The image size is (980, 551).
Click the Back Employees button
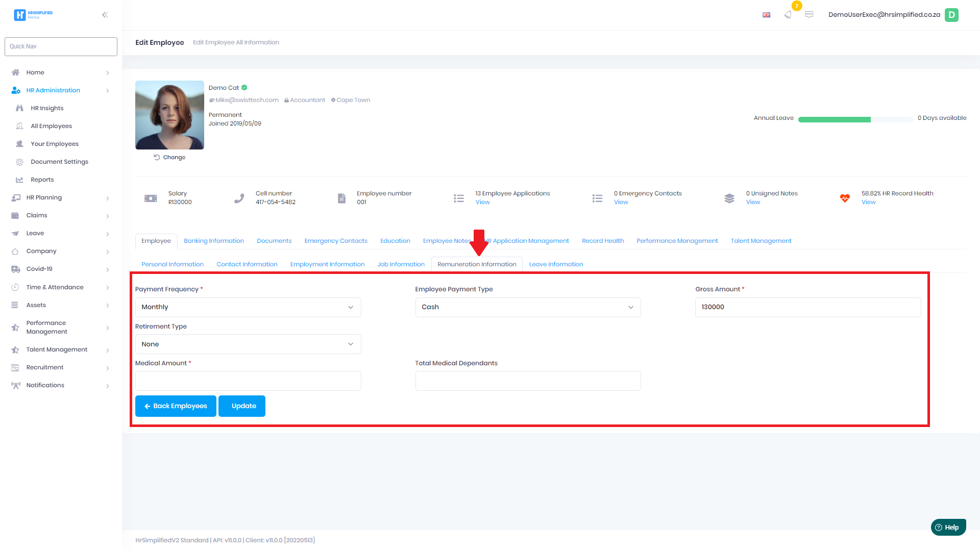coord(176,406)
